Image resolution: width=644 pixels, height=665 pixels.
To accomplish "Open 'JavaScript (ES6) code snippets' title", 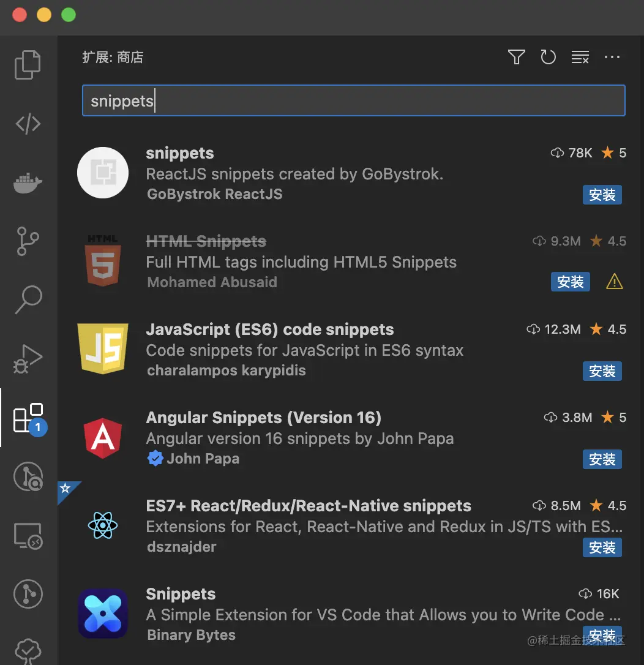I will pyautogui.click(x=269, y=330).
